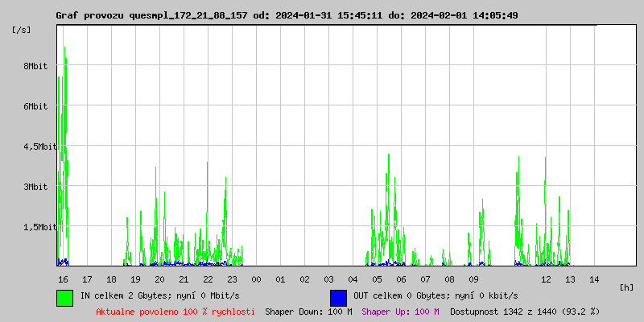Click the red 'Aktualne povoleno 100 % rychlosti' text

point(175,311)
